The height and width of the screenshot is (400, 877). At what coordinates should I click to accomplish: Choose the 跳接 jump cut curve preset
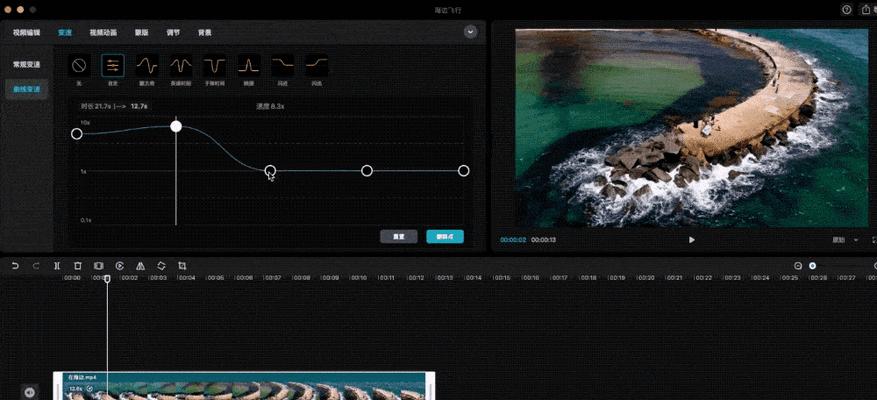point(249,66)
